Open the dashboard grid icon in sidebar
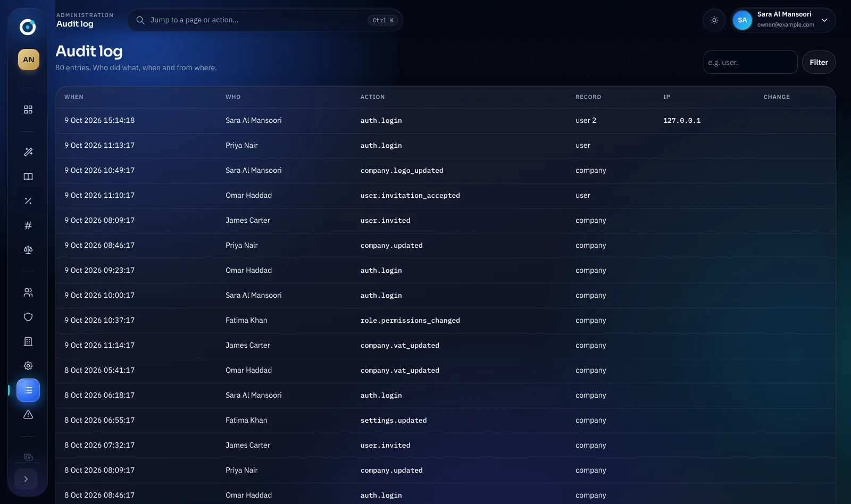851x504 pixels. pyautogui.click(x=28, y=110)
